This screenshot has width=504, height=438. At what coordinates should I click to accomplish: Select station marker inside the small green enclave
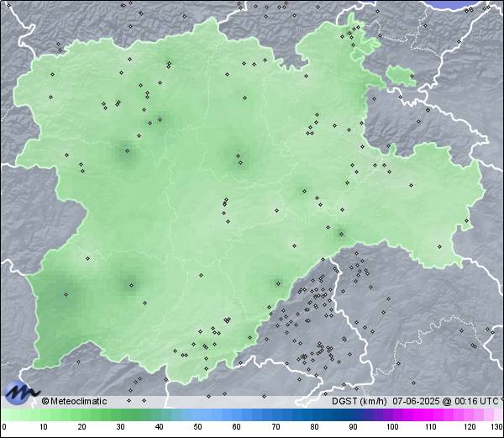click(x=412, y=77)
